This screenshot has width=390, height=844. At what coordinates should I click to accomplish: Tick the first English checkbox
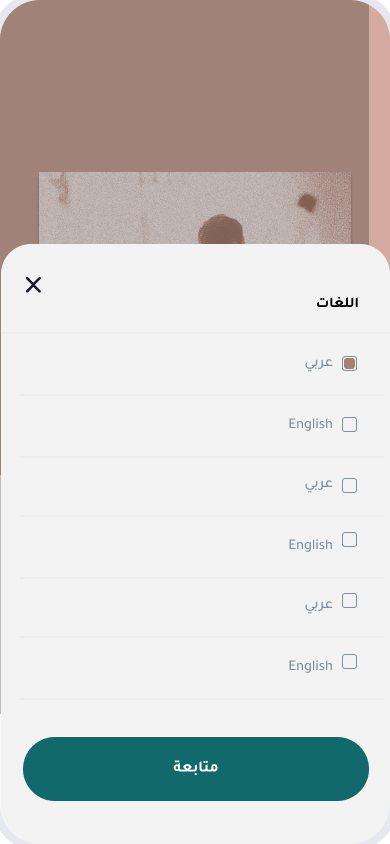coord(349,425)
